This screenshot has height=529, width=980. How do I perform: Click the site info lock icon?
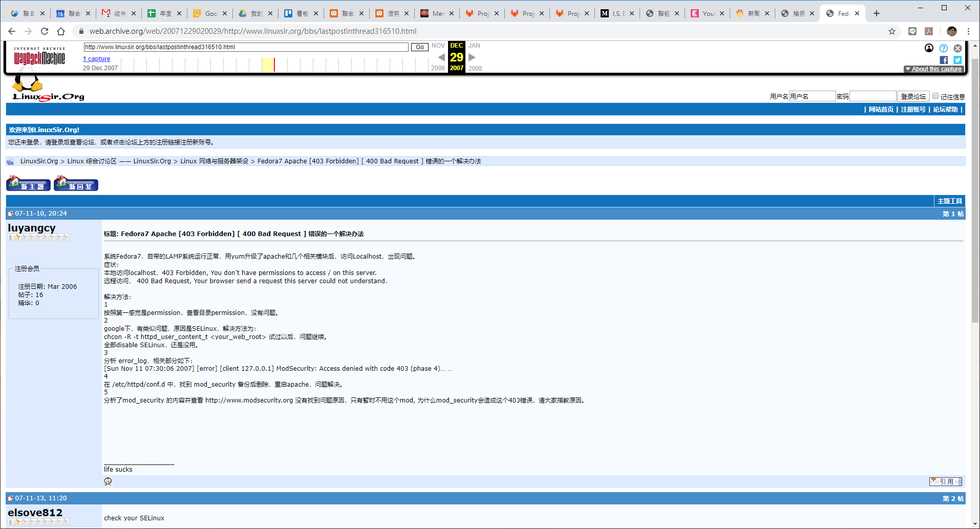81,31
